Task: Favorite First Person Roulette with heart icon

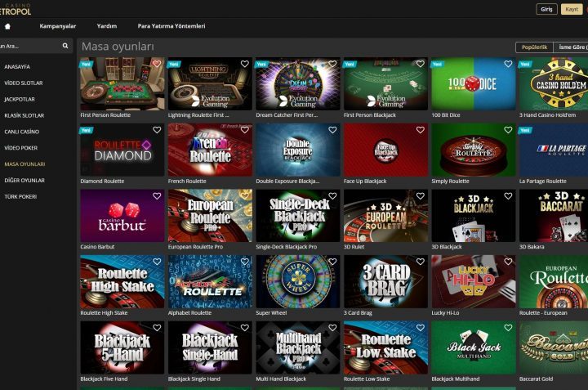Action: (157, 64)
